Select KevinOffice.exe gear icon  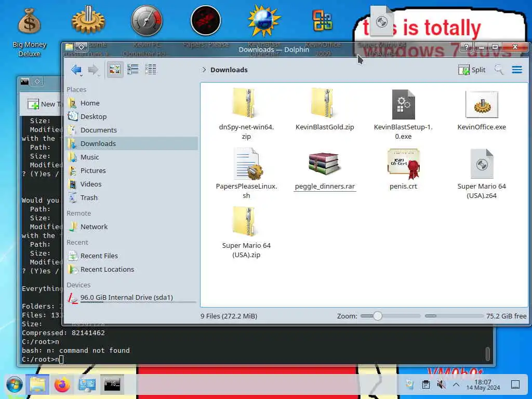coord(482,104)
